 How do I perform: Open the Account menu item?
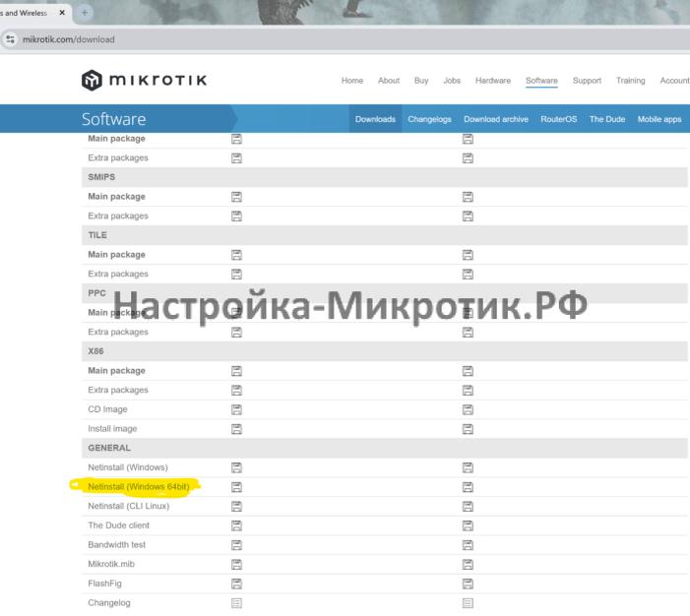pyautogui.click(x=674, y=81)
